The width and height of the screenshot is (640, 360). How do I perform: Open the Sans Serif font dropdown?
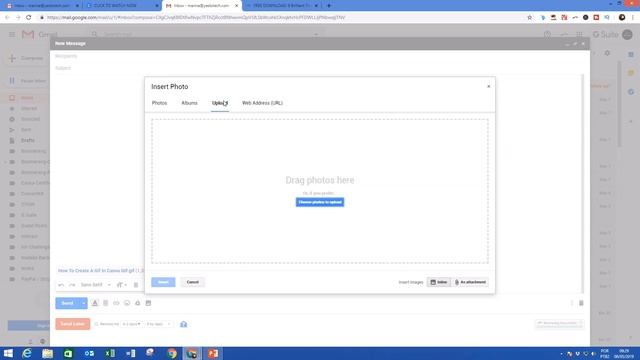(96, 285)
